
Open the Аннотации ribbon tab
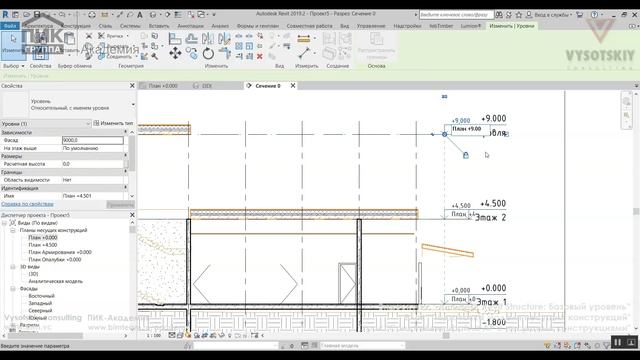pos(190,26)
